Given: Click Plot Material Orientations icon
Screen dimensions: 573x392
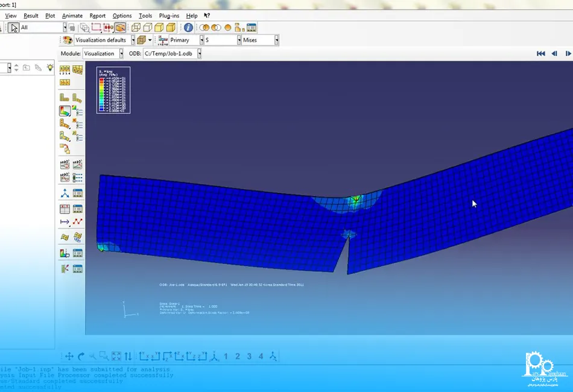Looking at the screenshot, I should click(x=65, y=136).
